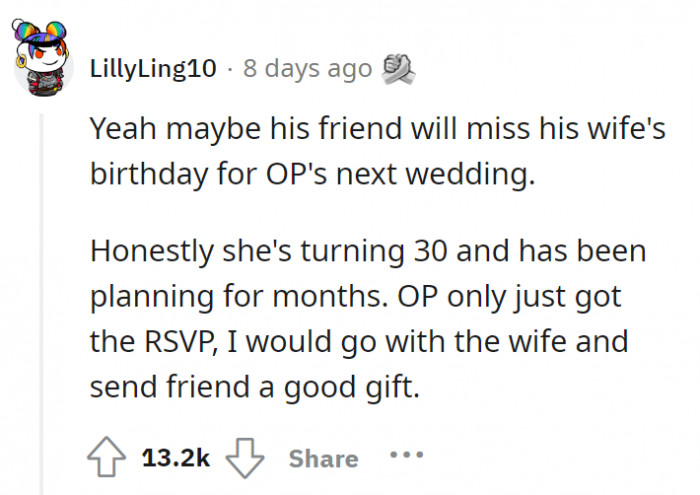This screenshot has height=495, width=700.
Task: Share this comment
Action: tap(323, 458)
